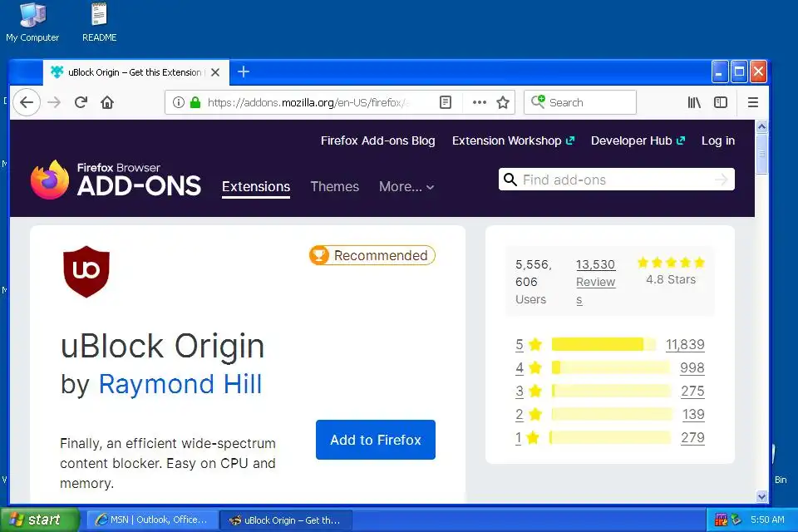Open Extension Workshop link
The width and height of the screenshot is (798, 532).
pos(513,140)
